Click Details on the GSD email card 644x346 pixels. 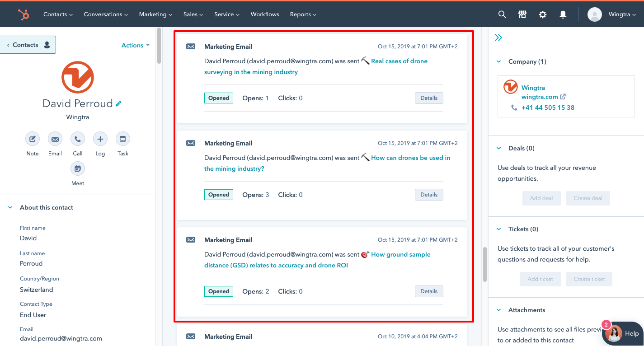(x=428, y=291)
